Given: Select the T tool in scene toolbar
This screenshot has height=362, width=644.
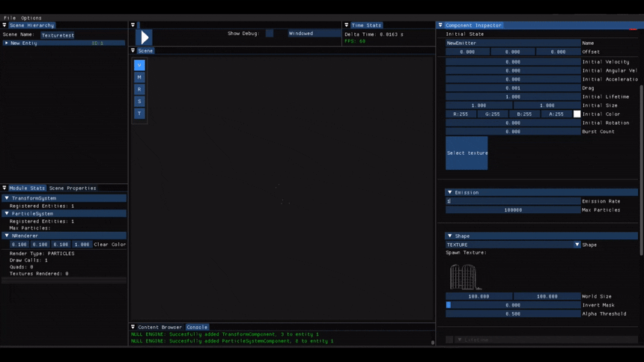Looking at the screenshot, I should (x=139, y=113).
